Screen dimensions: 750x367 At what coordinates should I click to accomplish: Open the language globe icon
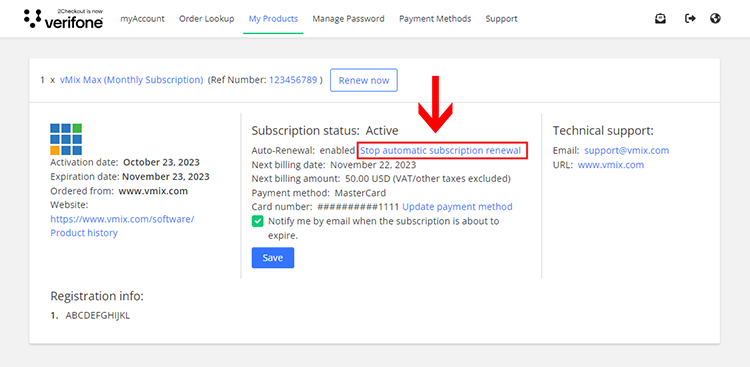coord(716,19)
